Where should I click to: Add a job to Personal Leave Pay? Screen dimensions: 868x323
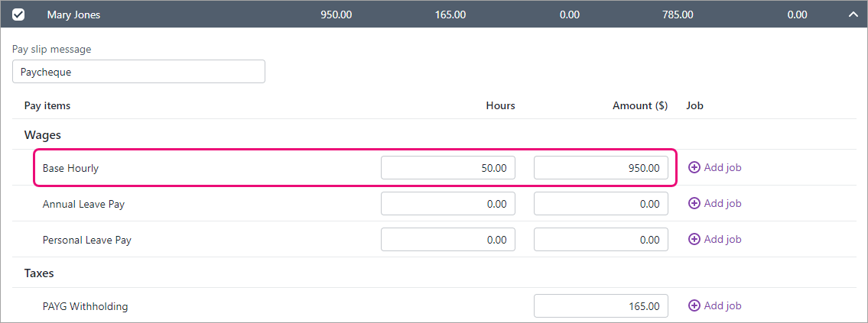(715, 239)
